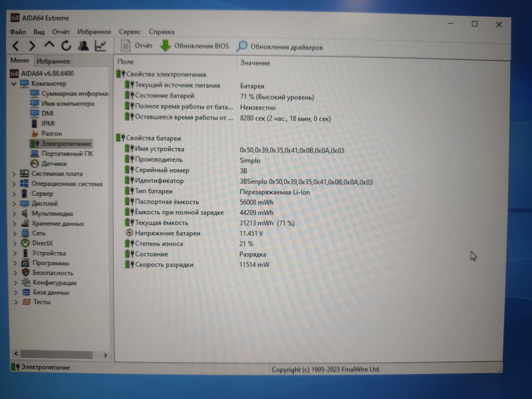
Task: Select Портативный ПК tree item
Action: pyautogui.click(x=62, y=154)
